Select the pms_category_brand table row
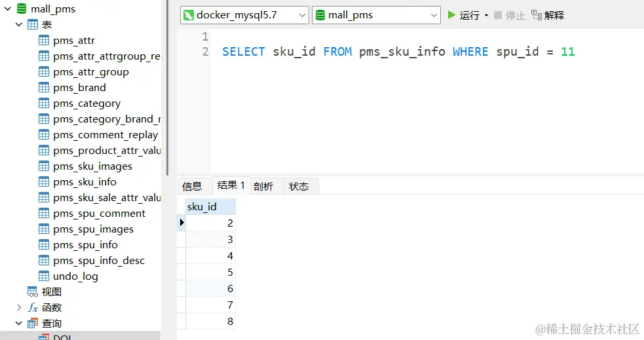Image resolution: width=644 pixels, height=340 pixels. click(x=107, y=119)
